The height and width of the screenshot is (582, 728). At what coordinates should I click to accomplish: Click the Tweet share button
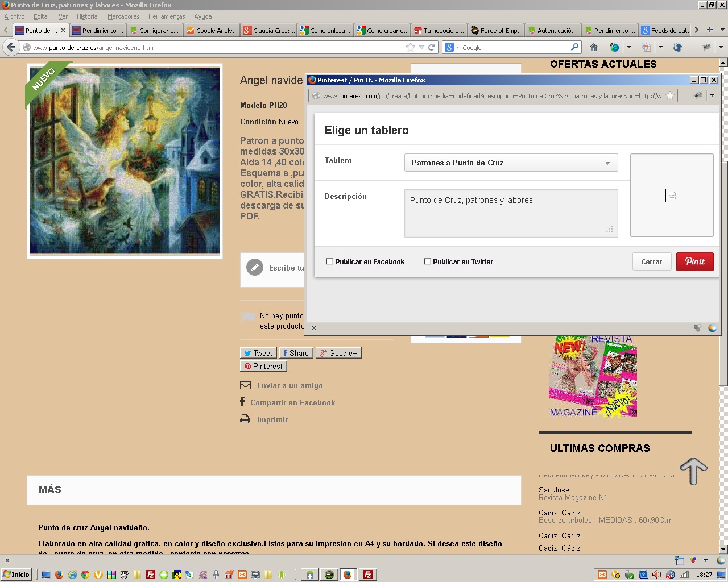(x=258, y=353)
